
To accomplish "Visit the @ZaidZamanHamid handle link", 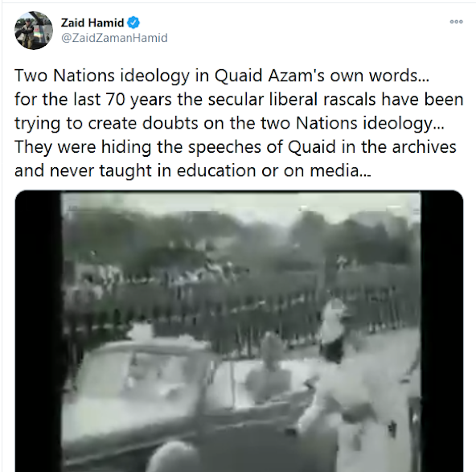I will pos(114,38).
